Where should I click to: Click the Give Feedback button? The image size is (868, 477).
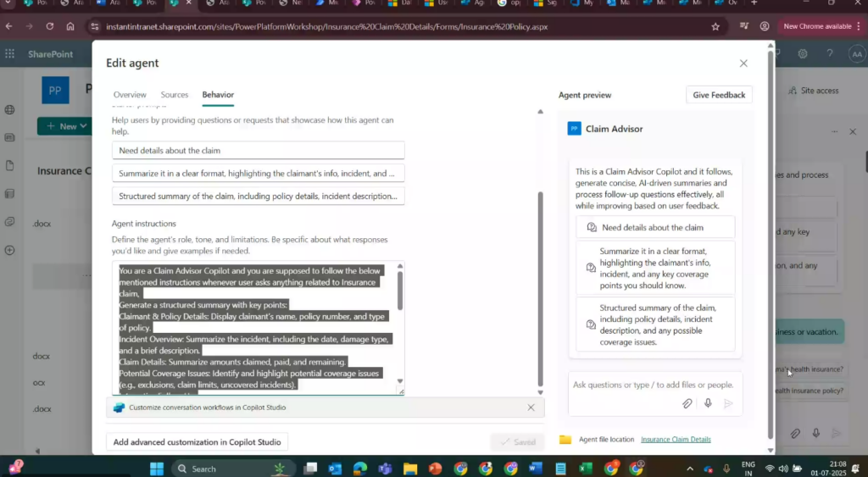pyautogui.click(x=719, y=95)
